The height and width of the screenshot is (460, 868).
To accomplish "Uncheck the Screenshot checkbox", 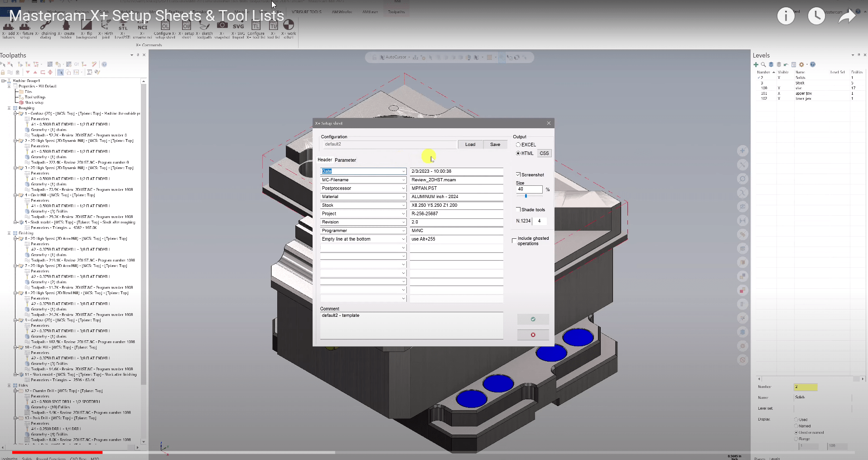I will (x=518, y=174).
